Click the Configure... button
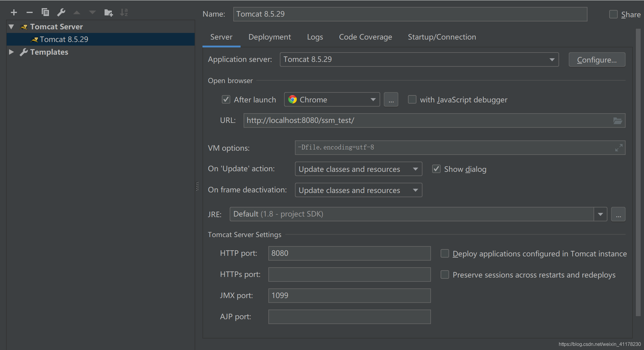The height and width of the screenshot is (350, 644). pos(597,60)
